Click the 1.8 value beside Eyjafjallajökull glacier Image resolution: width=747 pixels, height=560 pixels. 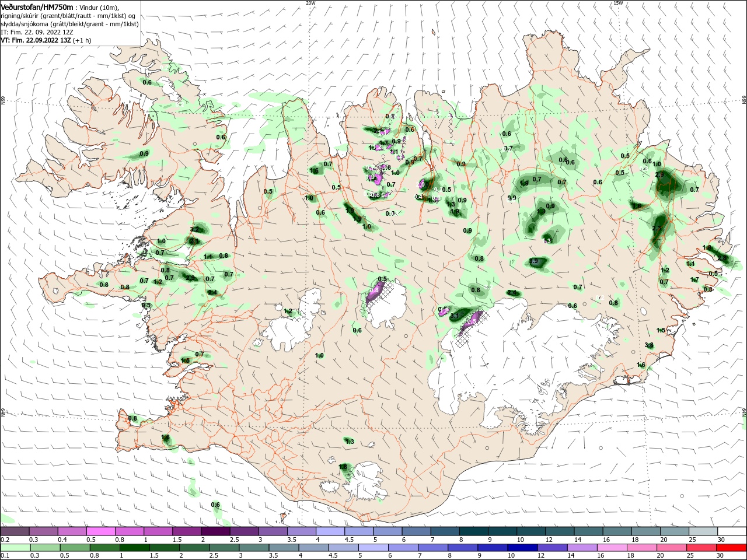coord(343,467)
